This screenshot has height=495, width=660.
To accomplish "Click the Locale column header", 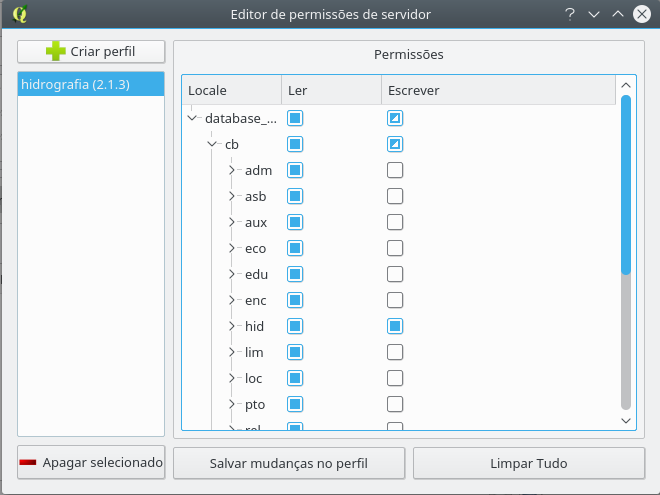I will point(232,90).
